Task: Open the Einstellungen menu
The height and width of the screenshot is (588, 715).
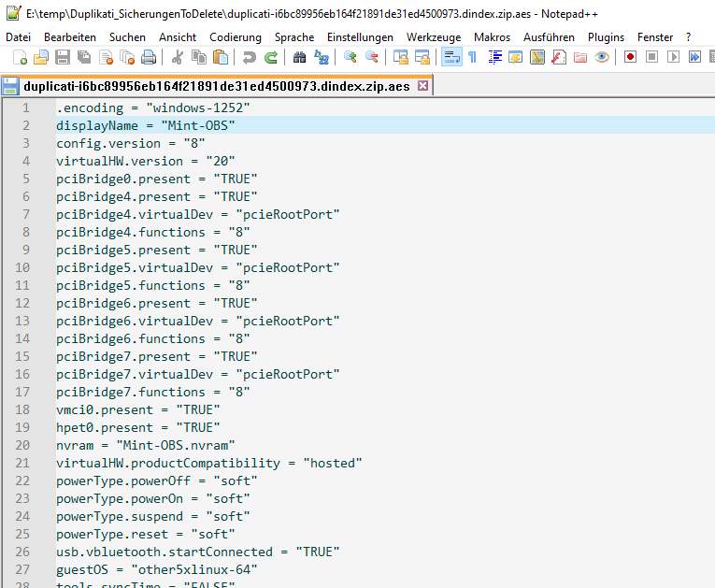Action: point(360,37)
